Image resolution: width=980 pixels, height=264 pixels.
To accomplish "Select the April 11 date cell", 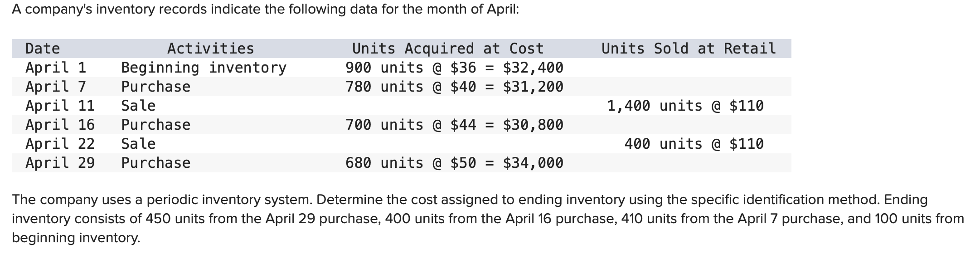I will [x=60, y=106].
